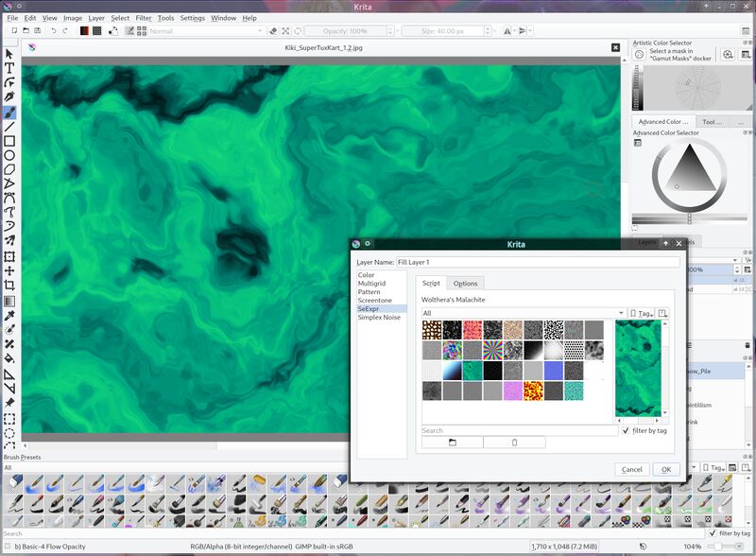
Task: Select Multigrid generator in list
Action: (x=382, y=284)
